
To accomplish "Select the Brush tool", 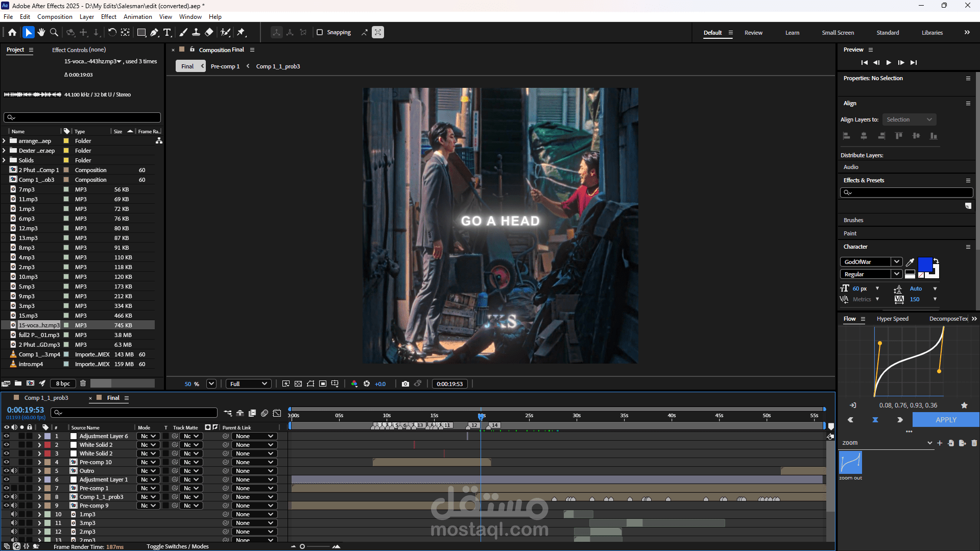I will [x=183, y=32].
